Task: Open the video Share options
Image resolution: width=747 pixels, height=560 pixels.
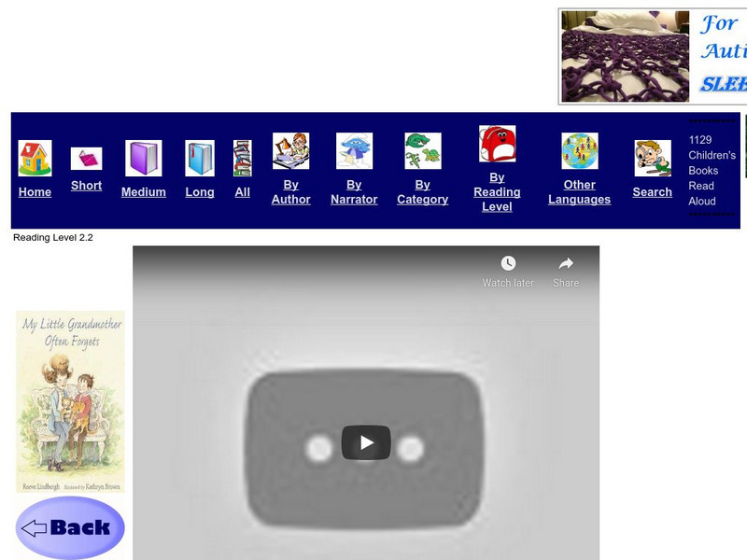Action: click(567, 265)
